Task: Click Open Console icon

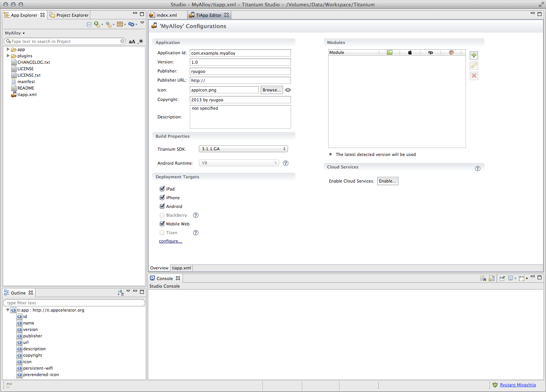Action: [522, 278]
